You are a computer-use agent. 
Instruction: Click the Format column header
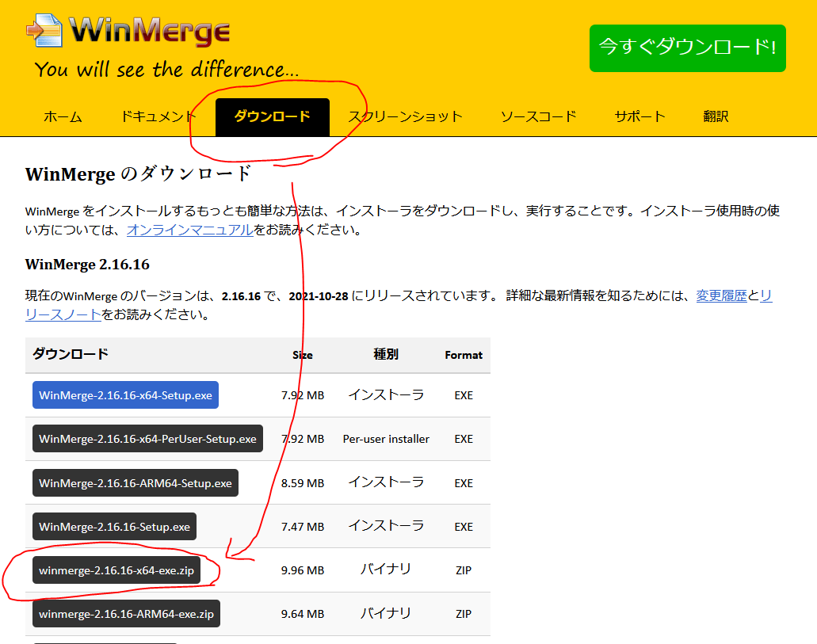[464, 355]
